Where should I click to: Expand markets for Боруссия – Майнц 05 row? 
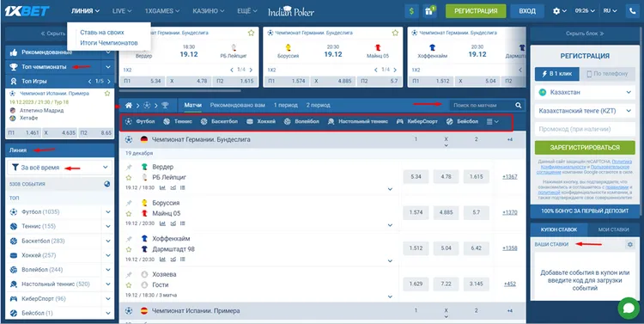coord(390,225)
